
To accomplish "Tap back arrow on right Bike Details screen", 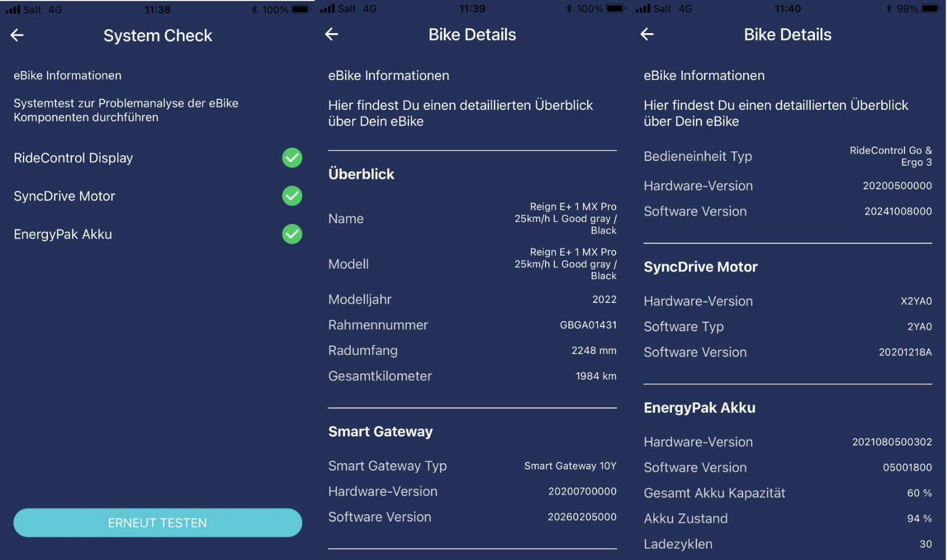I will tap(647, 34).
